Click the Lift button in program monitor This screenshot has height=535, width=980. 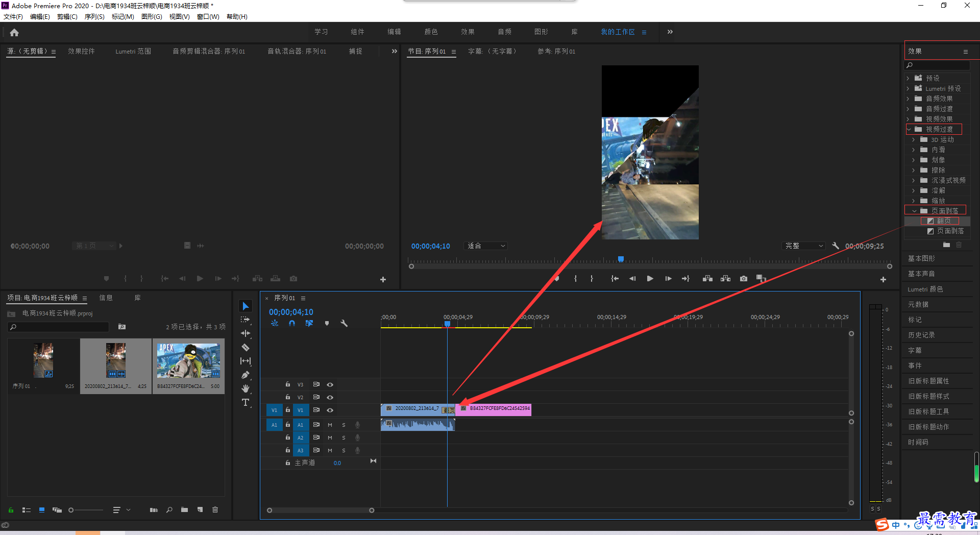(x=707, y=279)
